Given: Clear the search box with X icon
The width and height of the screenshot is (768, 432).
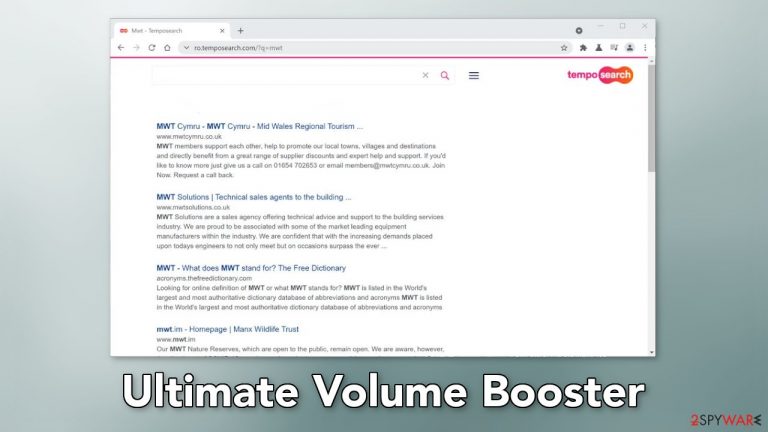Looking at the screenshot, I should pos(425,75).
